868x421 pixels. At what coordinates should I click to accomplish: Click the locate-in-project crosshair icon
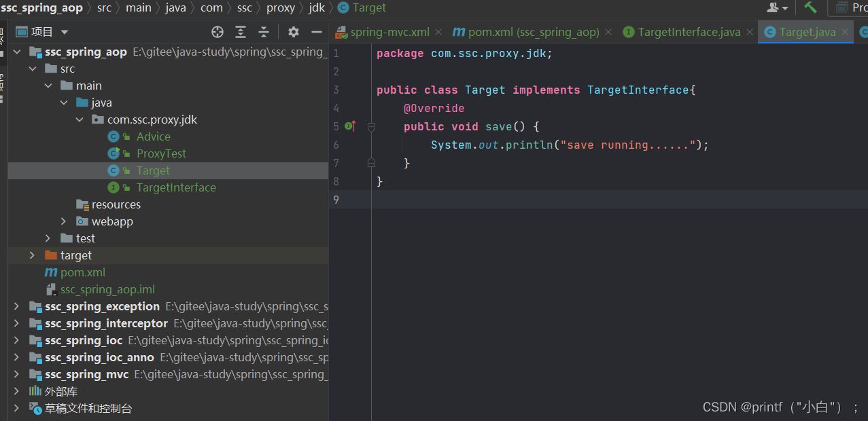click(218, 32)
